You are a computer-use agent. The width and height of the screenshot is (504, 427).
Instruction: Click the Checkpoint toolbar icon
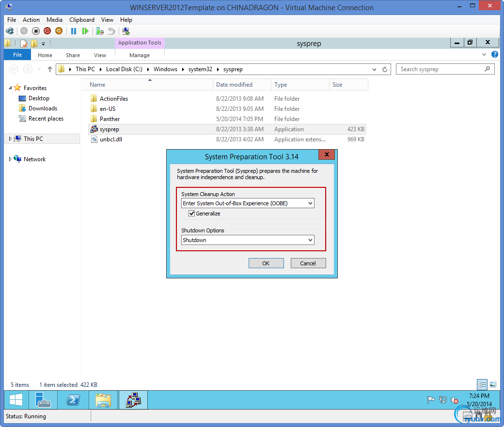(x=100, y=31)
